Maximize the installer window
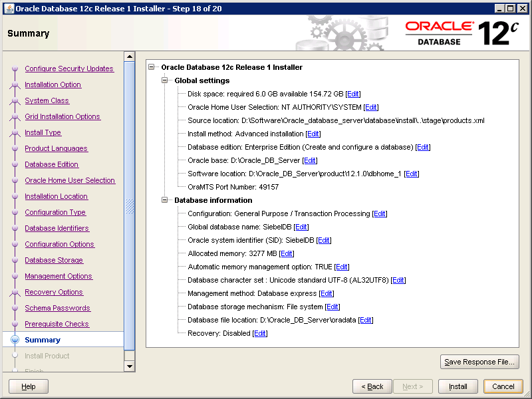 click(510, 9)
